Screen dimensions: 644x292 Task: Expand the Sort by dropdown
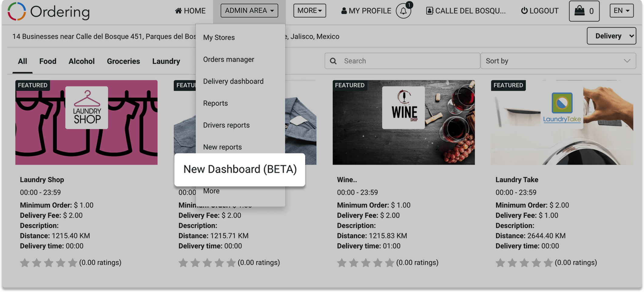(x=558, y=61)
